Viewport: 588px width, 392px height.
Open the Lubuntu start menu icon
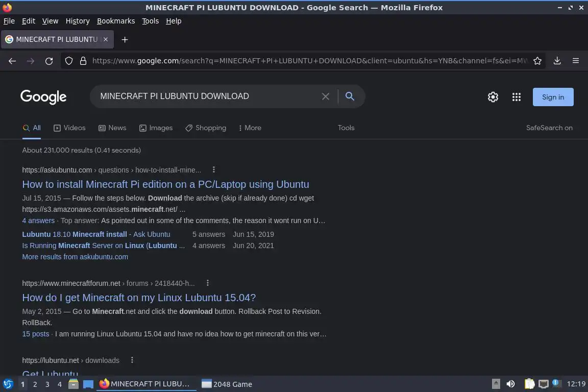(8, 384)
